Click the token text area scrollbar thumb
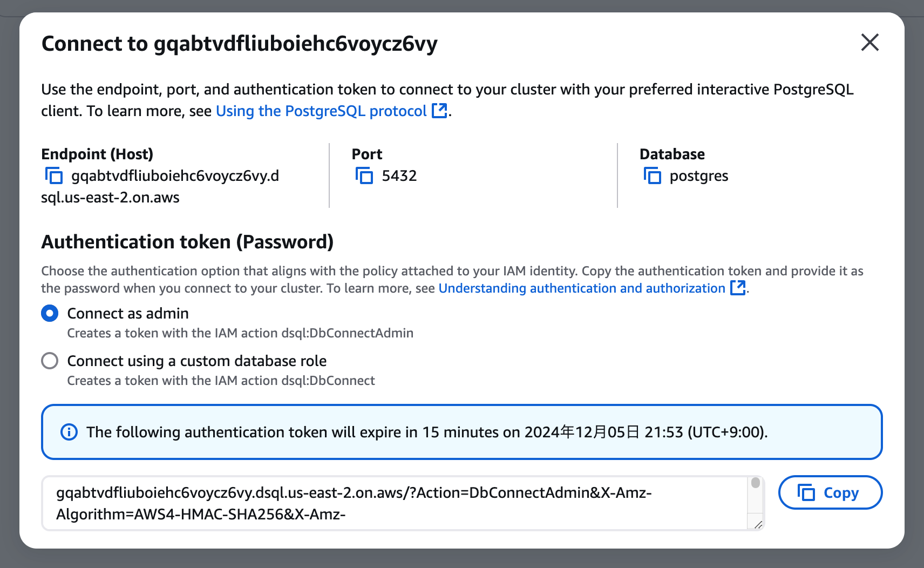This screenshot has height=568, width=924. (x=756, y=483)
